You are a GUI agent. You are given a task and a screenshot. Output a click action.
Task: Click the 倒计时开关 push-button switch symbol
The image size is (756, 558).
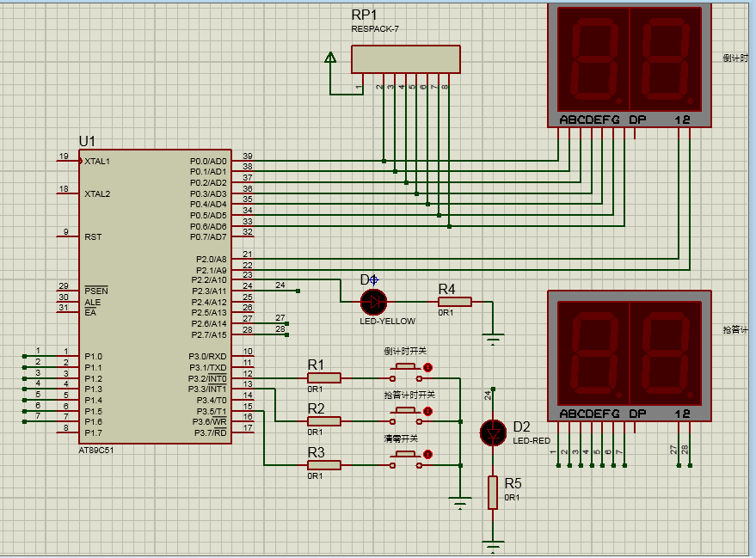406,373
